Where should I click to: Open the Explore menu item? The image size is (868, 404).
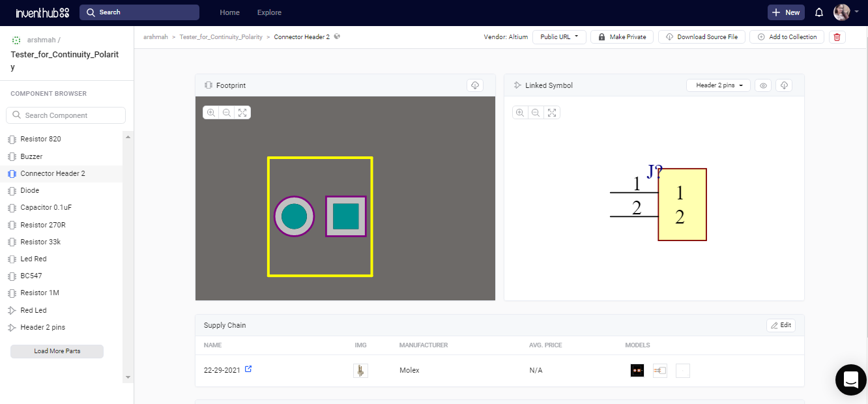coord(269,12)
